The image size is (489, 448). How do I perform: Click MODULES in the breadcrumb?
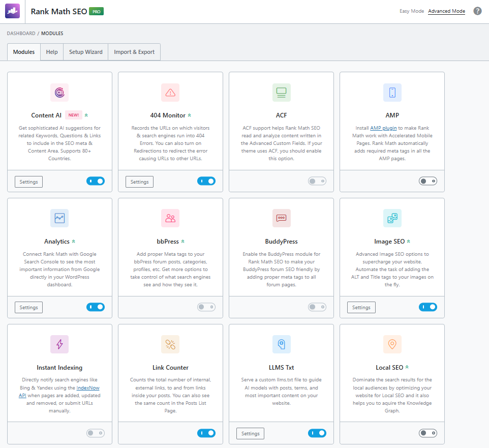(x=52, y=34)
